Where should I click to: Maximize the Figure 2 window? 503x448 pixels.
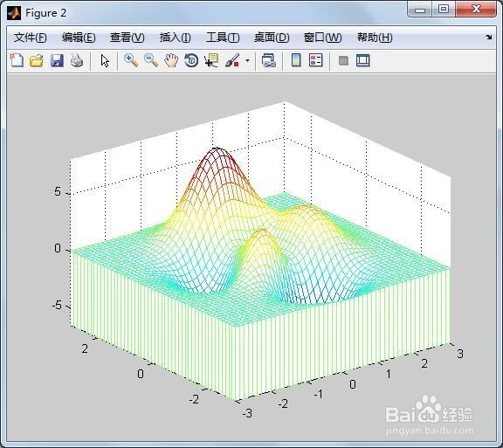pyautogui.click(x=444, y=10)
